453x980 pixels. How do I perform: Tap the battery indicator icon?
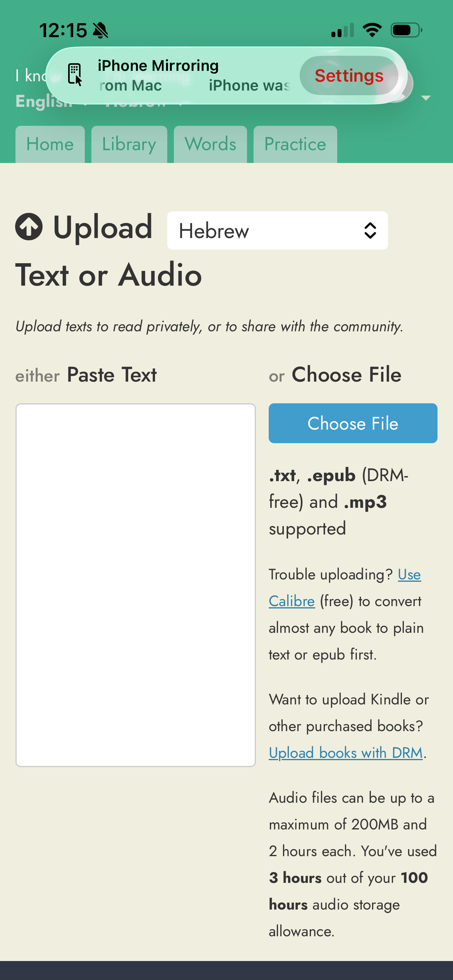click(406, 30)
